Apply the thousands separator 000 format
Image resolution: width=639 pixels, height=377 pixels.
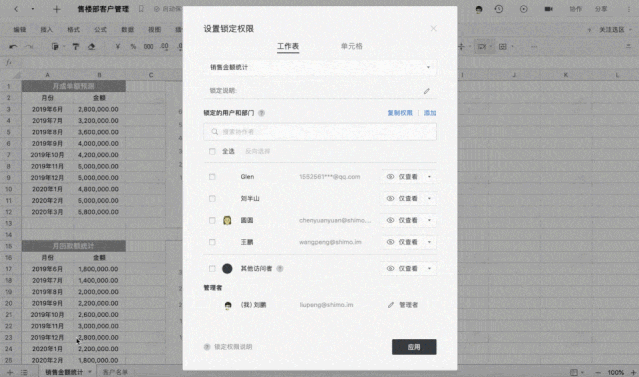click(x=148, y=47)
